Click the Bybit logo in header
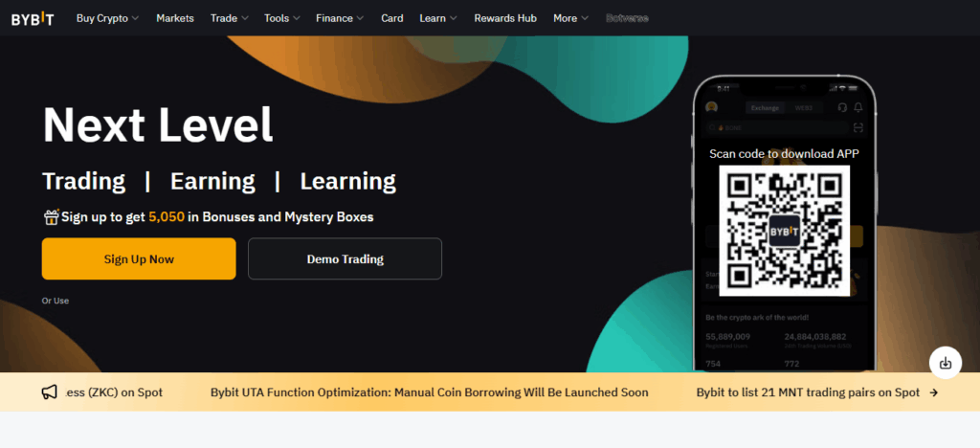The height and width of the screenshot is (448, 980). point(33,18)
